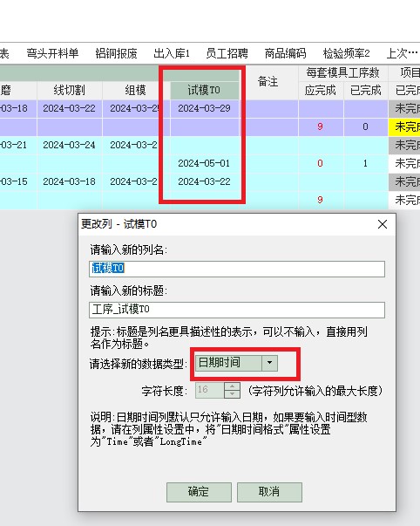Click the 已完成 column header under 每套模具工序数
420x526 pixels.
[366, 90]
